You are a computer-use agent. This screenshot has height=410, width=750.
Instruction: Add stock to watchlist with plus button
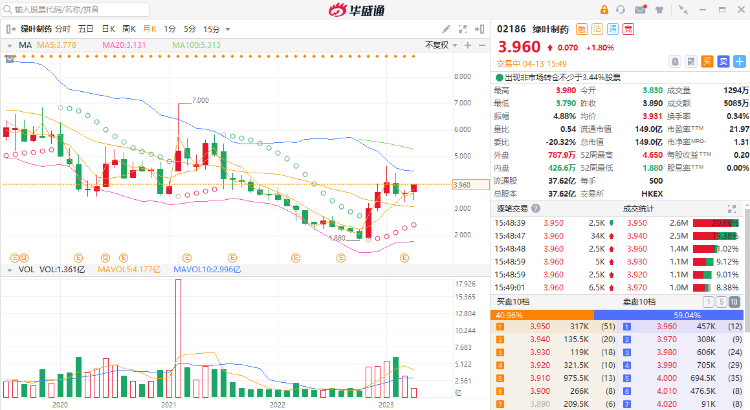pos(739,61)
